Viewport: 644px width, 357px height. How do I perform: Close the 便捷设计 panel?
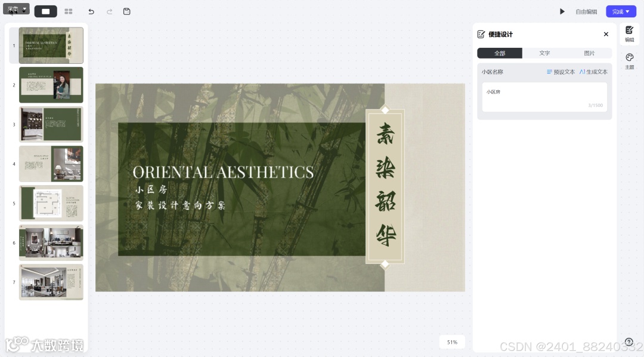(x=606, y=34)
